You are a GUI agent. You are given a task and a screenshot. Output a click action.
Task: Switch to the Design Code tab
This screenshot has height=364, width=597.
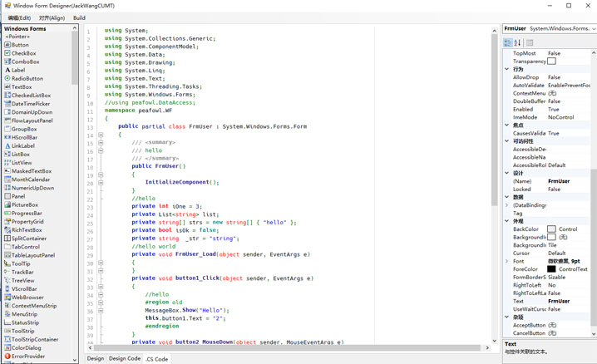tap(125, 359)
